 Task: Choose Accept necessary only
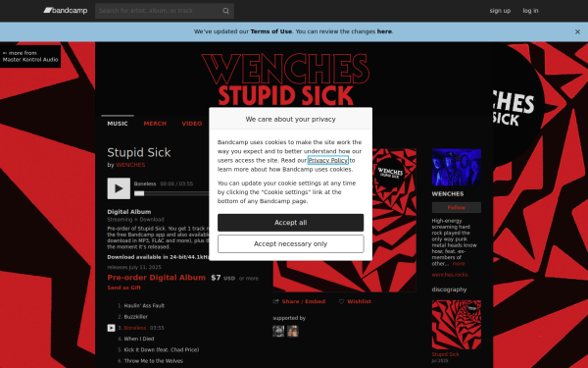click(x=291, y=243)
